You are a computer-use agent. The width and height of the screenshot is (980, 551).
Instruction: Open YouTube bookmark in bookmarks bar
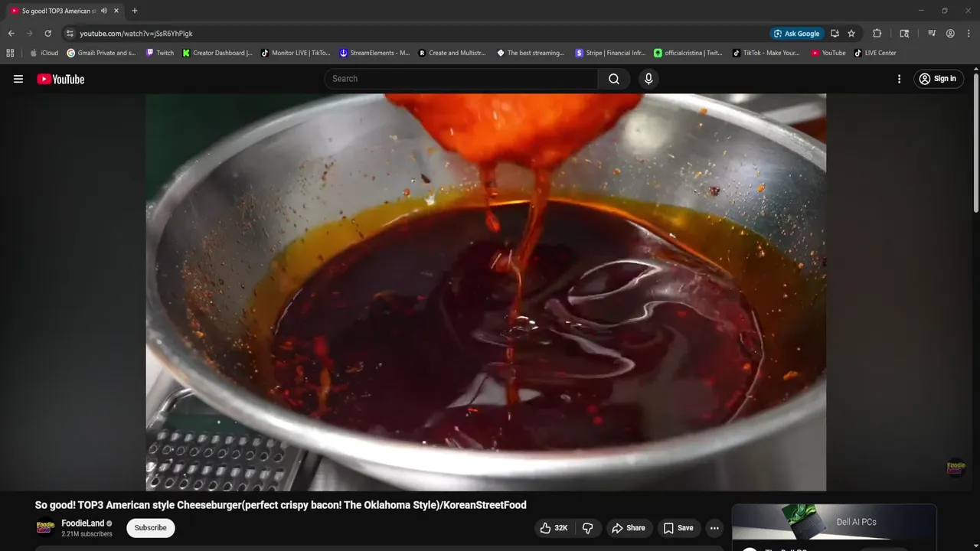coord(828,53)
